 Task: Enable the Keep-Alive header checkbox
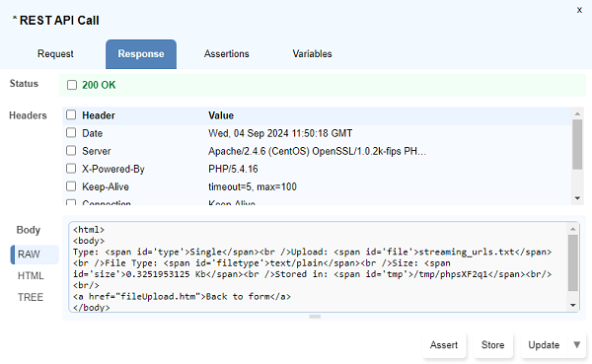coord(71,186)
